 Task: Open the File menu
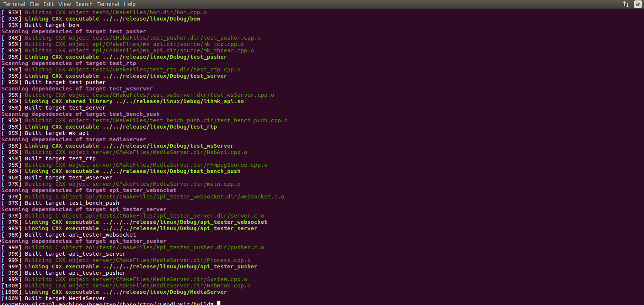pyautogui.click(x=34, y=4)
